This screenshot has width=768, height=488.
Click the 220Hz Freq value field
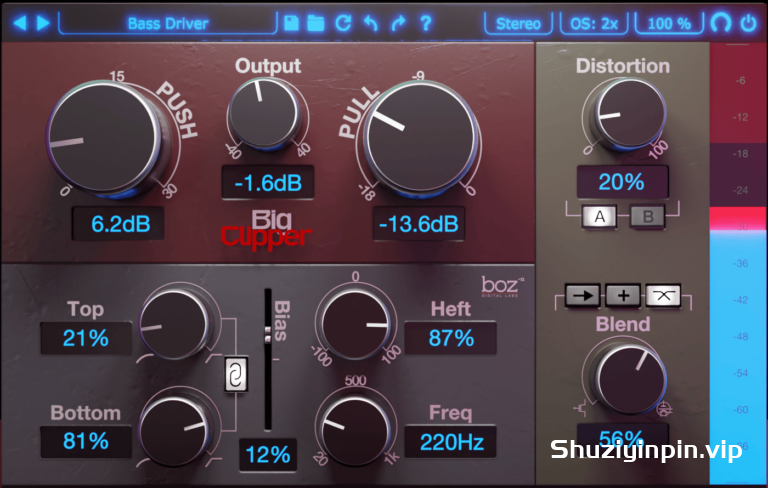(x=450, y=441)
